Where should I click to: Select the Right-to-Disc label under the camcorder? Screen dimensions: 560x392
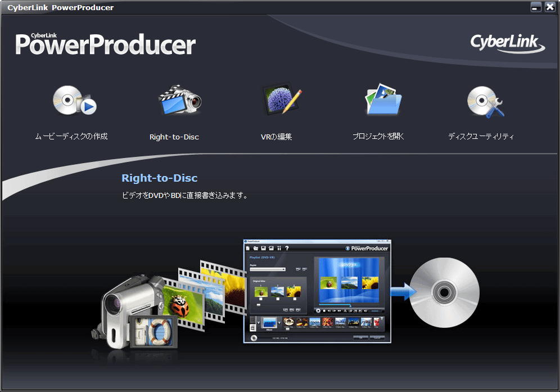pyautogui.click(x=174, y=137)
